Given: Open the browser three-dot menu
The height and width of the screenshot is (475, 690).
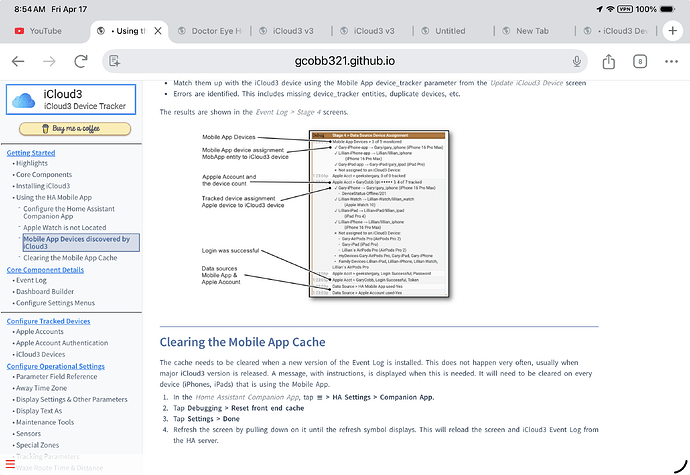Looking at the screenshot, I should click(671, 61).
